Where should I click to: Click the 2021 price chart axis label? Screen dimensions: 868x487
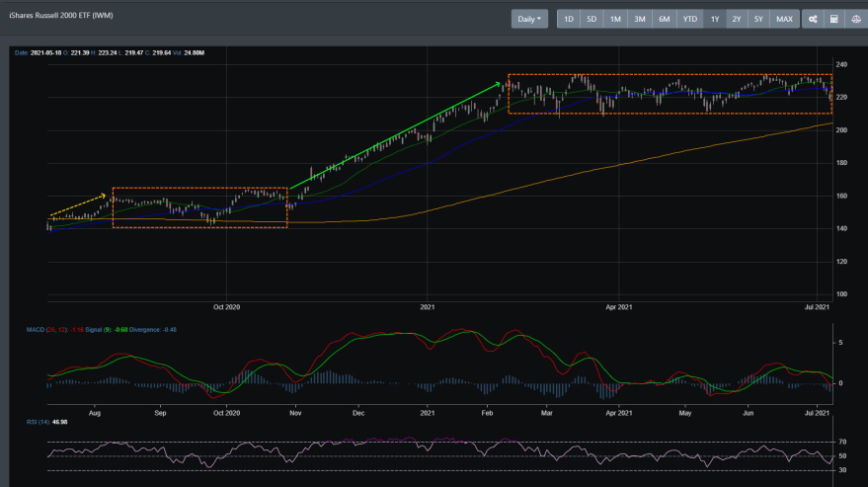[427, 307]
